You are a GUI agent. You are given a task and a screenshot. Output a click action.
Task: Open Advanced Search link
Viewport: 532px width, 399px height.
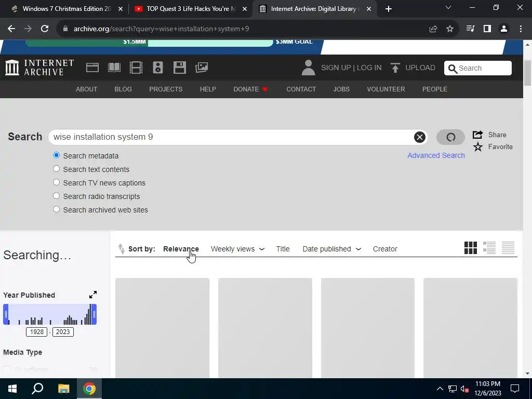(436, 155)
